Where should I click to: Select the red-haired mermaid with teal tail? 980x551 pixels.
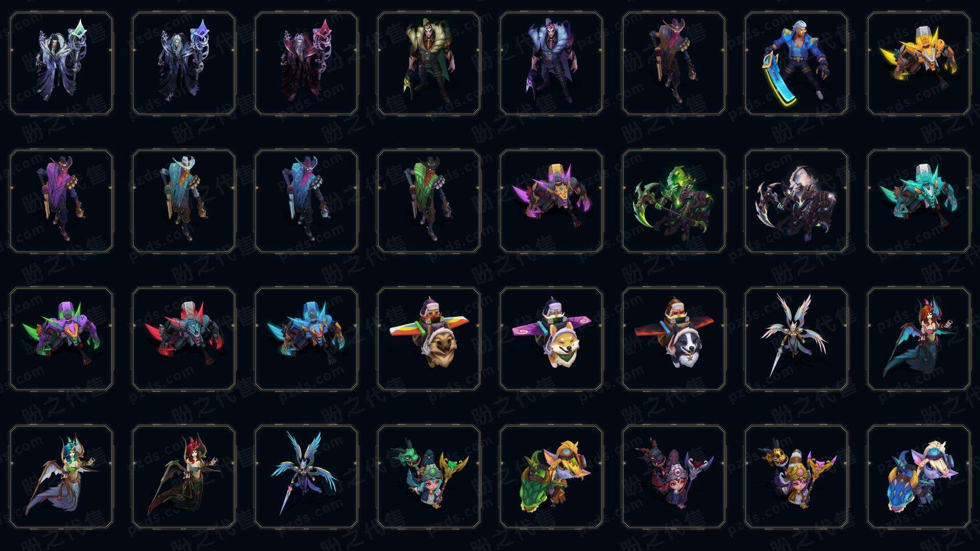[x=919, y=339]
